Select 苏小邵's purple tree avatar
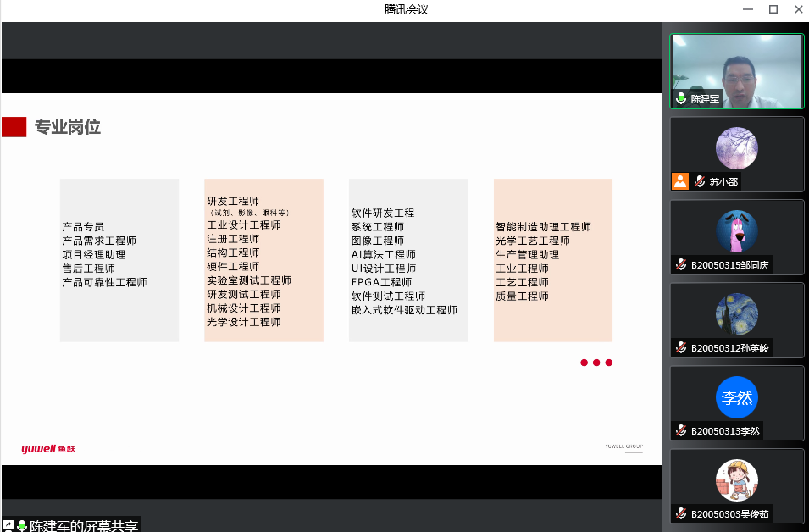 tap(736, 147)
